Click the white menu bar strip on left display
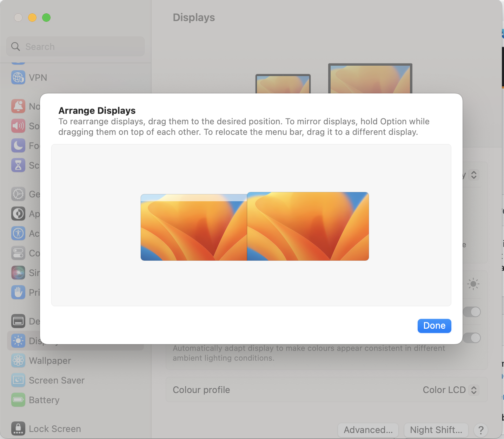504x439 pixels. click(x=194, y=197)
